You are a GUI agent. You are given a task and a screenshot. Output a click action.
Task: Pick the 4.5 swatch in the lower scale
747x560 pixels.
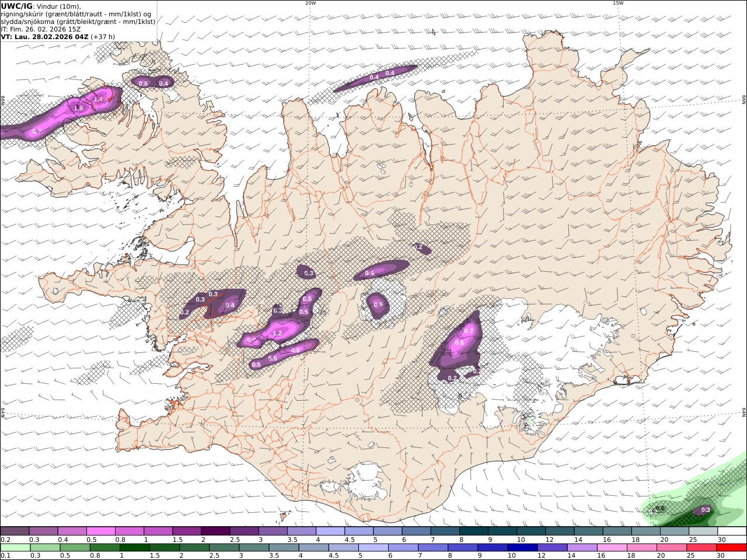344,547
